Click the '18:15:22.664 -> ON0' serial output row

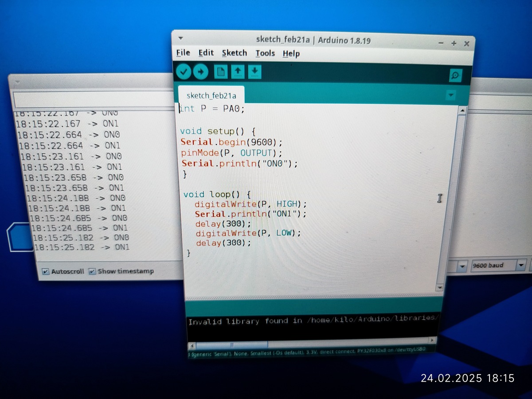(x=69, y=134)
